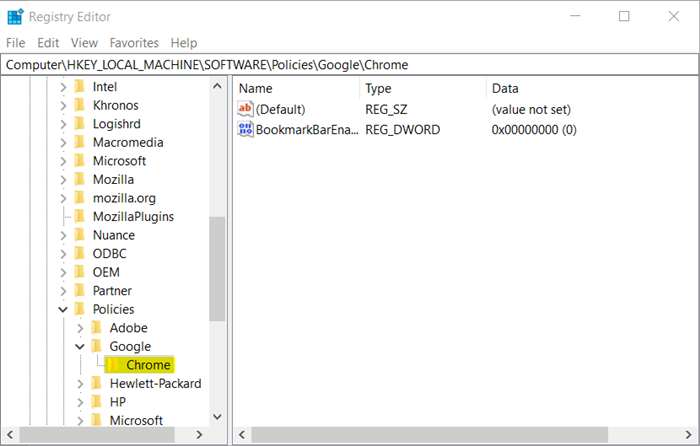
Task: Expand the Intel key
Action: 63,87
